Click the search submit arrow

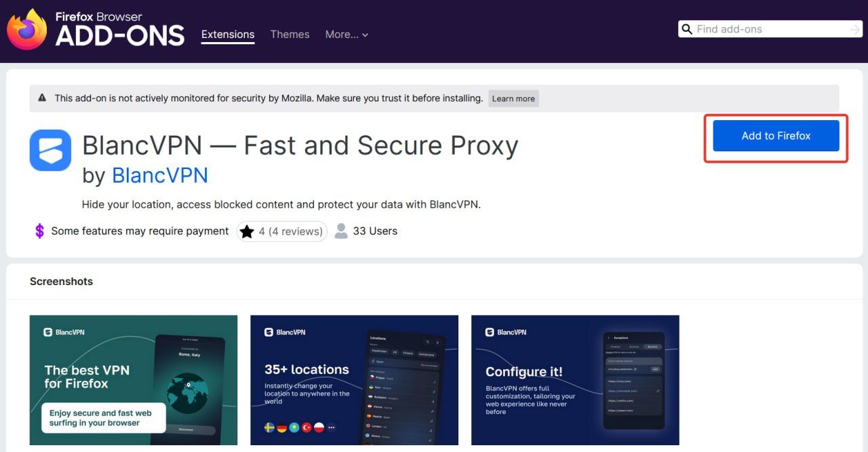(853, 29)
